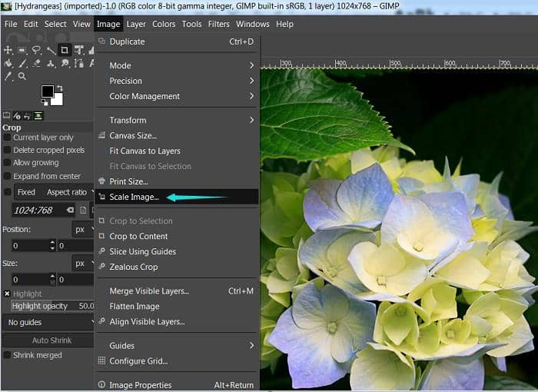
Task: Choose Crop to Content entry
Action: [x=177, y=236]
